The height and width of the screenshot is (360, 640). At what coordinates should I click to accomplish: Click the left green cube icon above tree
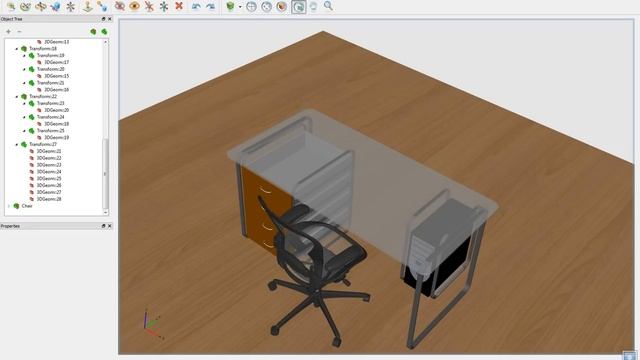pyautogui.click(x=93, y=31)
